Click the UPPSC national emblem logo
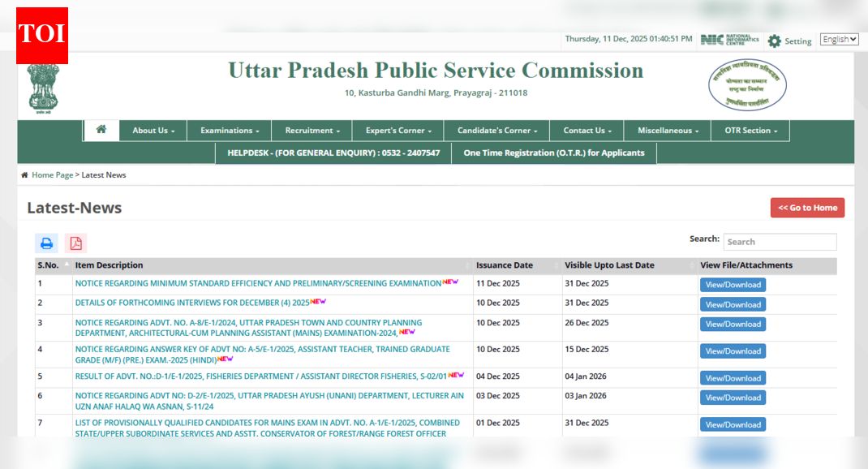This screenshot has height=469, width=868. tap(42, 85)
